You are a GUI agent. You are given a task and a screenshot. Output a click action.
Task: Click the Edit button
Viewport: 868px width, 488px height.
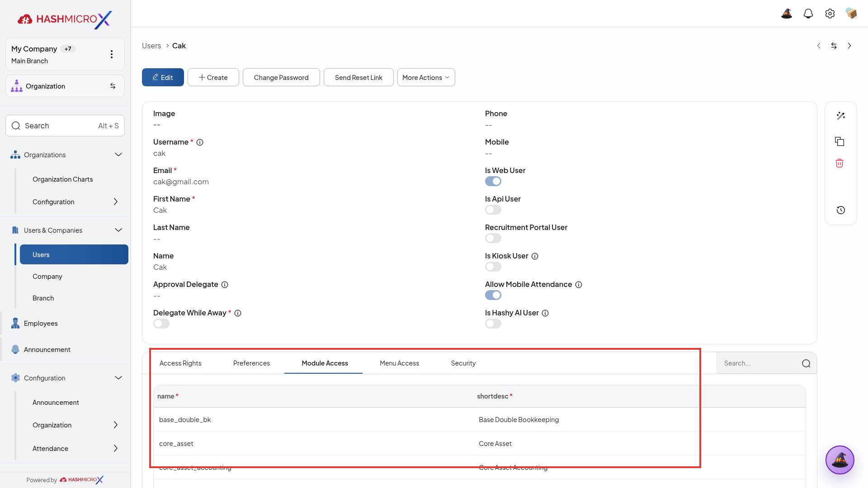click(x=163, y=77)
